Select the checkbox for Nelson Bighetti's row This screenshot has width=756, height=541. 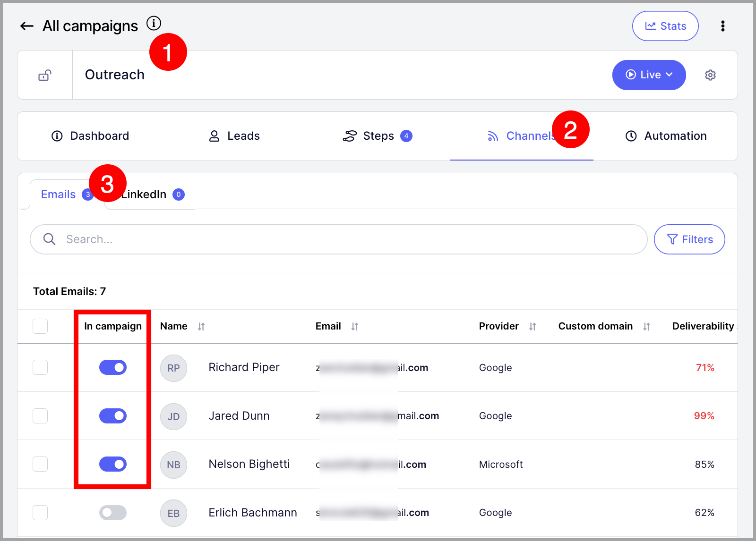point(40,464)
